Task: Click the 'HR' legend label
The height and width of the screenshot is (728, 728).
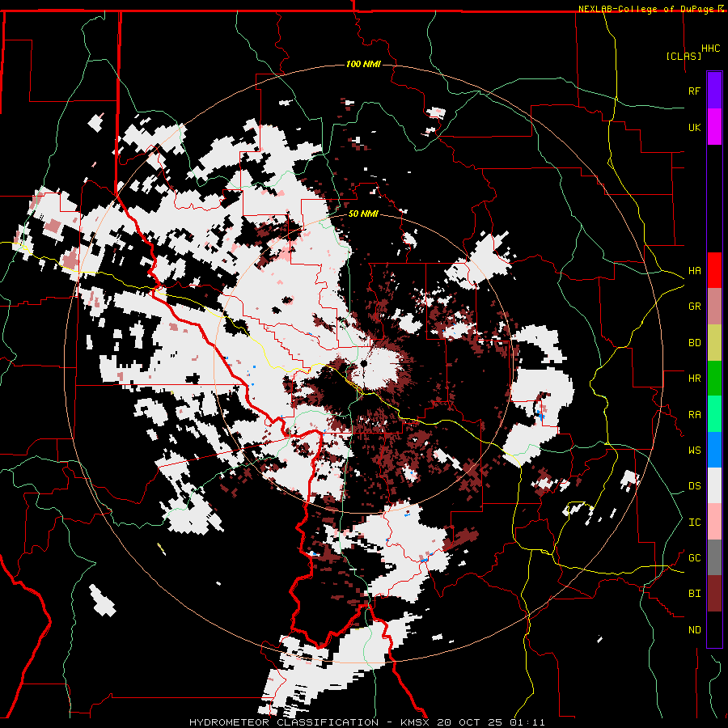Action: pos(694,379)
